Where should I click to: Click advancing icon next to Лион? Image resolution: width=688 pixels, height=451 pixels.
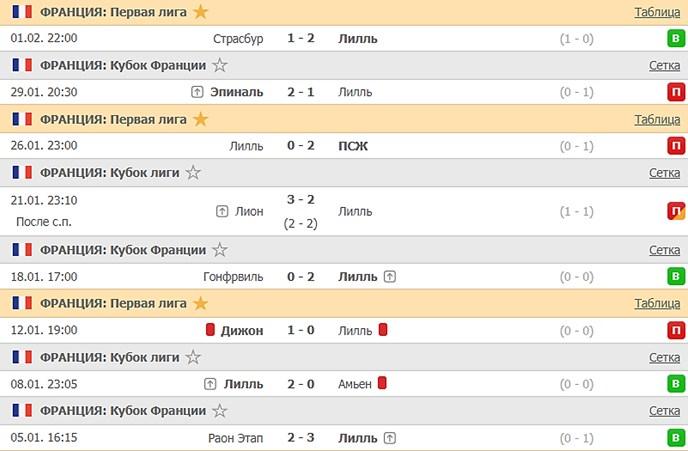click(223, 212)
